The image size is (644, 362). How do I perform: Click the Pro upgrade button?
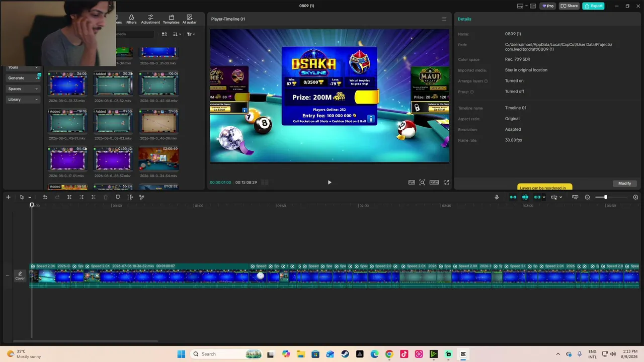pyautogui.click(x=547, y=6)
